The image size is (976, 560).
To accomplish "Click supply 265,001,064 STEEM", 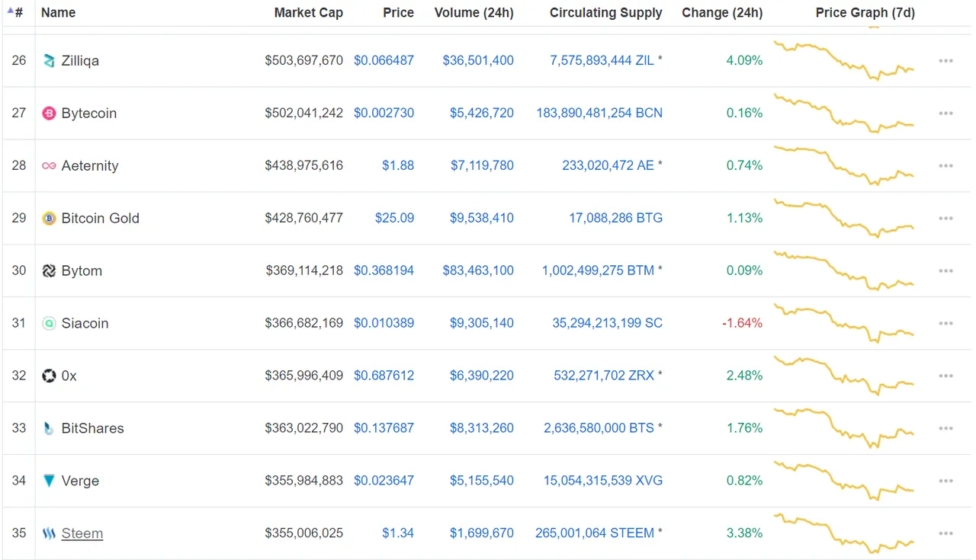I will 595,533.
